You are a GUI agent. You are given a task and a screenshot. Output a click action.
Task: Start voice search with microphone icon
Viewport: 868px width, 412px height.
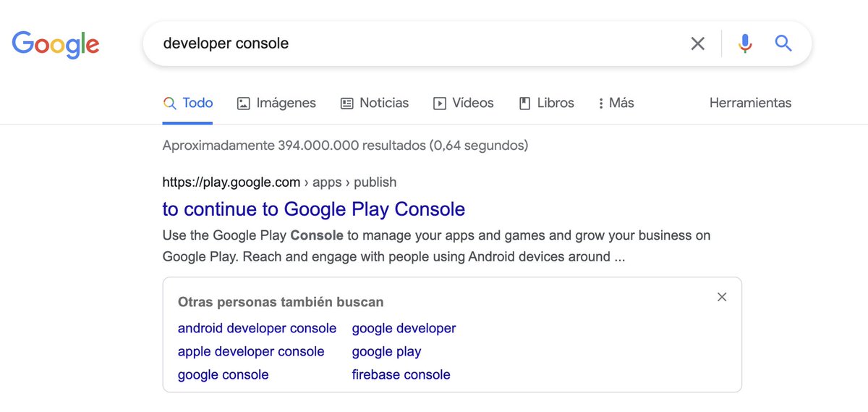pyautogui.click(x=745, y=43)
